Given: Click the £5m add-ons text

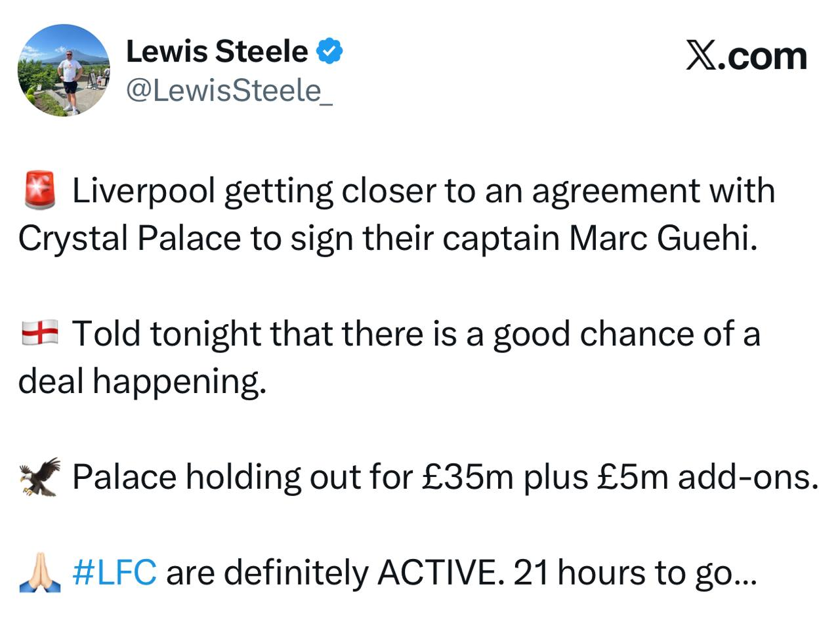Looking at the screenshot, I should (707, 476).
